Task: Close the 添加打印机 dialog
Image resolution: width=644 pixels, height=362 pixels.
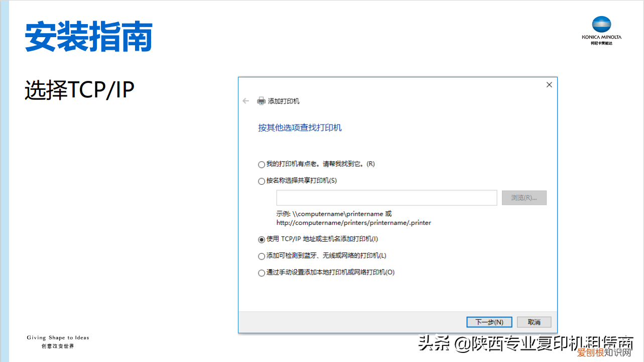Action: [x=549, y=84]
